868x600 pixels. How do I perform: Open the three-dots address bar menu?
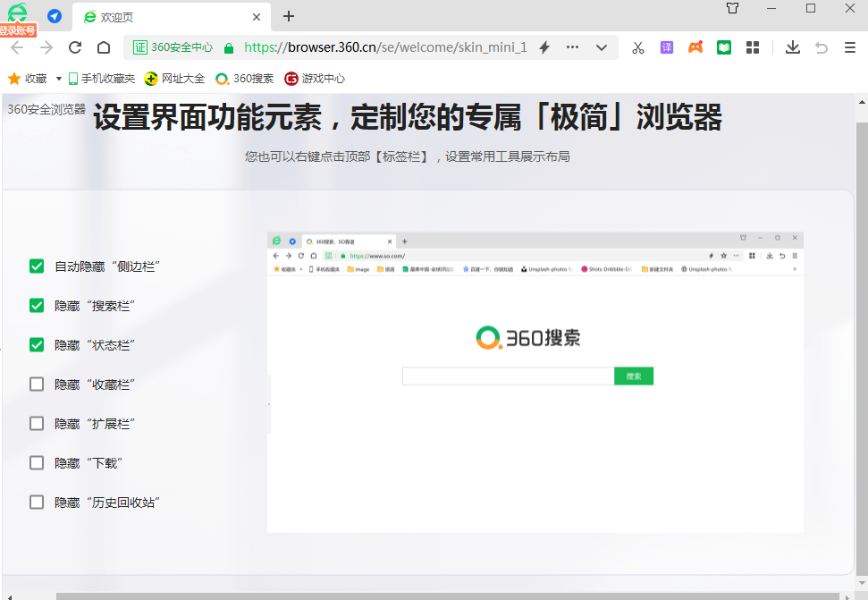pos(572,47)
